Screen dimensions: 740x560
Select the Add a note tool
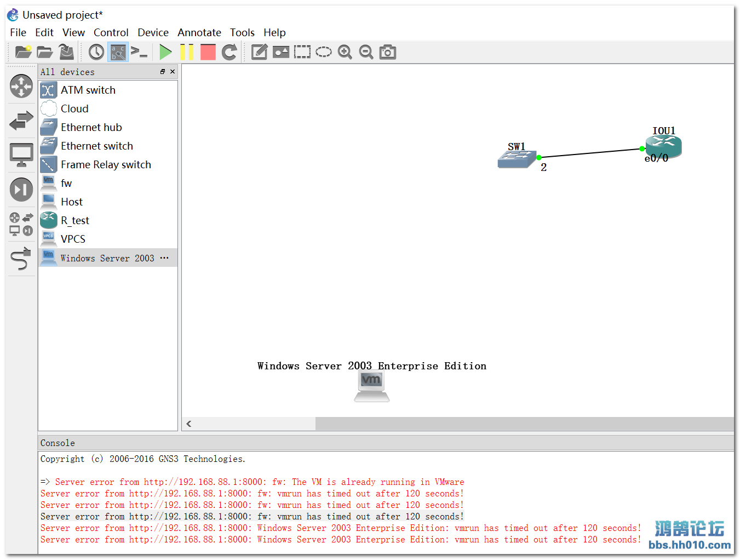tap(259, 52)
